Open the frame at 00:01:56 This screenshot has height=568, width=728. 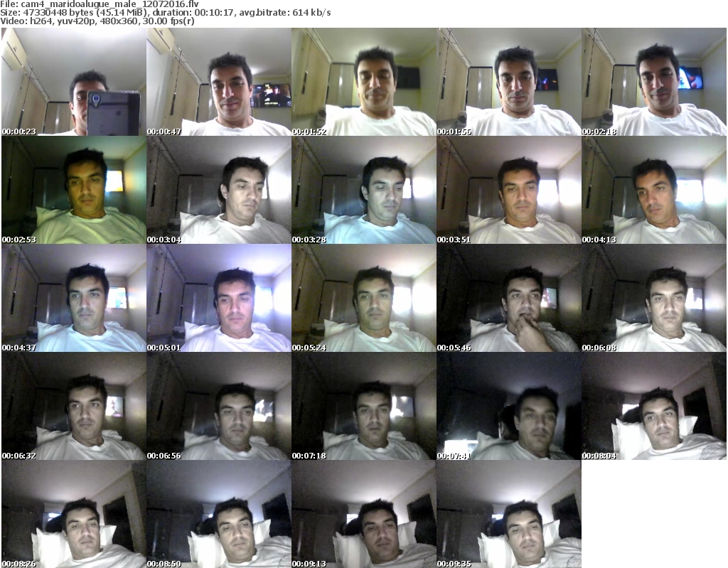[x=509, y=82]
